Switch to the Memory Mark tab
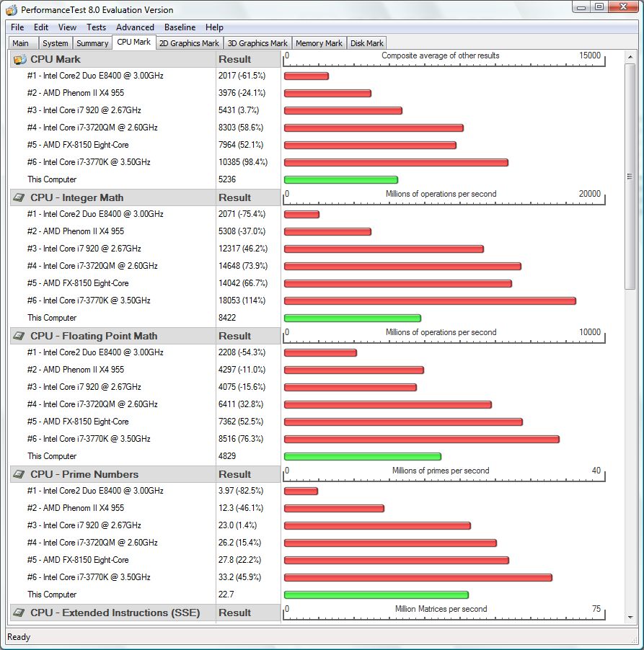 [319, 43]
